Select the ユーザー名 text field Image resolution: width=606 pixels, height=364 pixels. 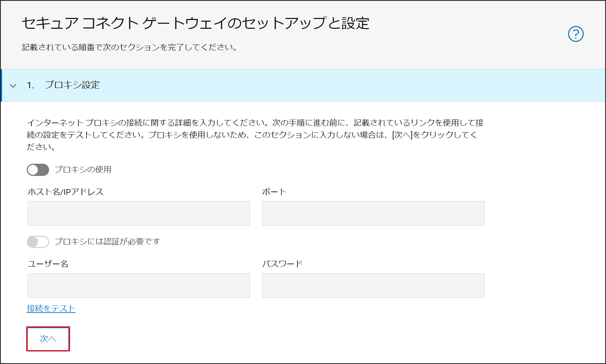point(139,286)
